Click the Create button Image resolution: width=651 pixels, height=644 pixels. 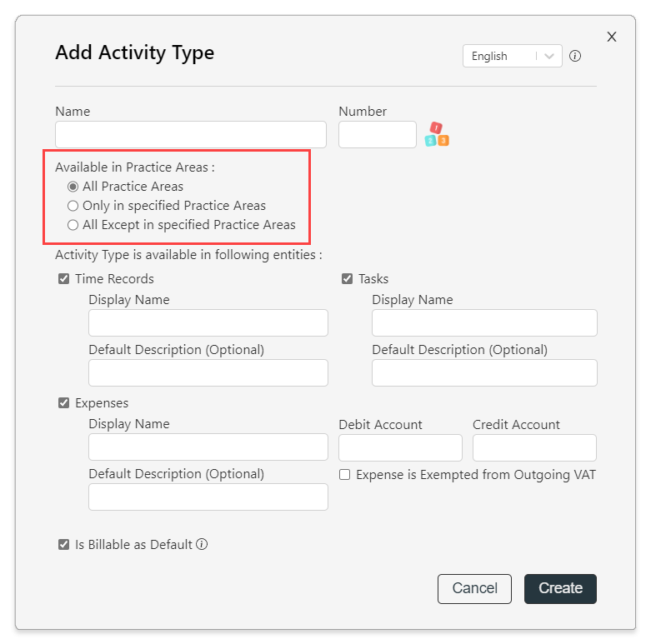tap(560, 589)
